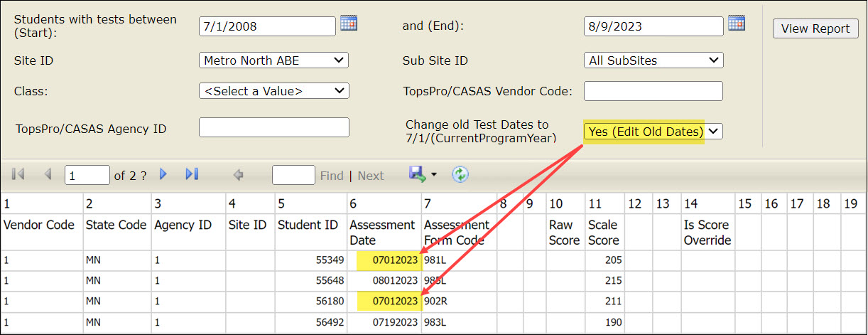Click the TopsPro/CASAS Agency ID field
This screenshot has height=335, width=868.
coord(274,127)
